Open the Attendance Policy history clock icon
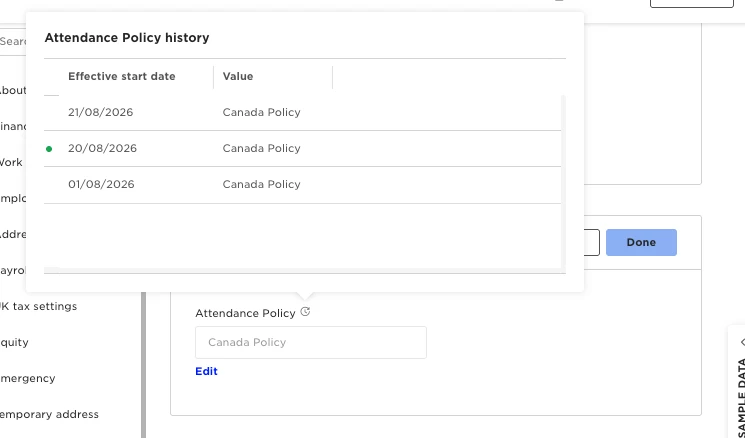The image size is (745, 438). [x=306, y=312]
